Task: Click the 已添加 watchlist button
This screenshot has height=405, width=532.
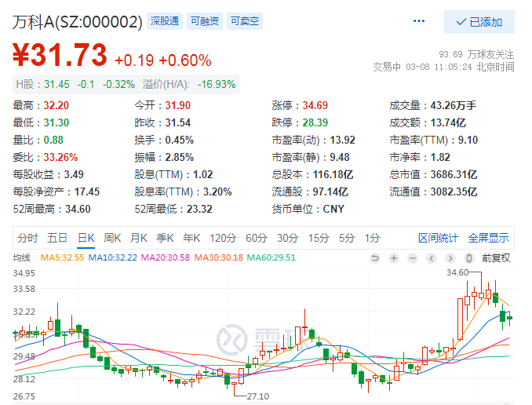Action: pyautogui.click(x=479, y=22)
